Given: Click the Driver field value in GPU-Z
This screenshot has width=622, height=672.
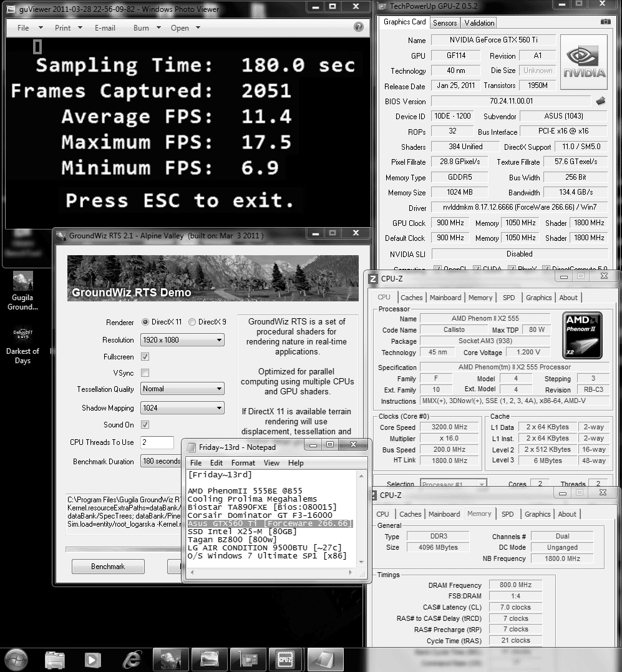Looking at the screenshot, I should pos(519,207).
